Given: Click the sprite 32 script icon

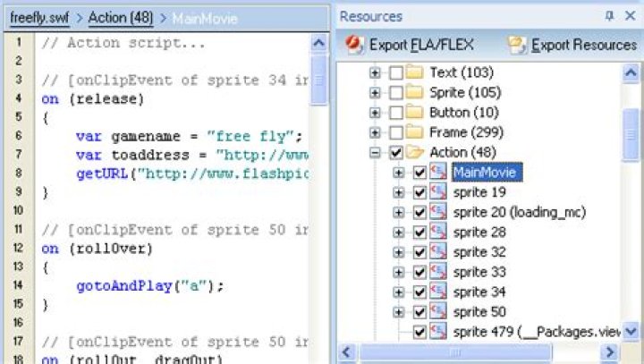Looking at the screenshot, I should click(x=438, y=251).
